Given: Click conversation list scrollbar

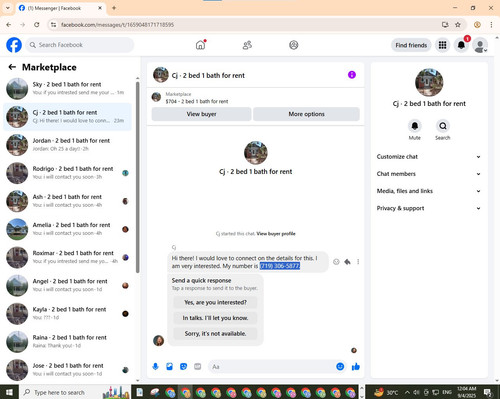Looking at the screenshot, I should point(137,177).
